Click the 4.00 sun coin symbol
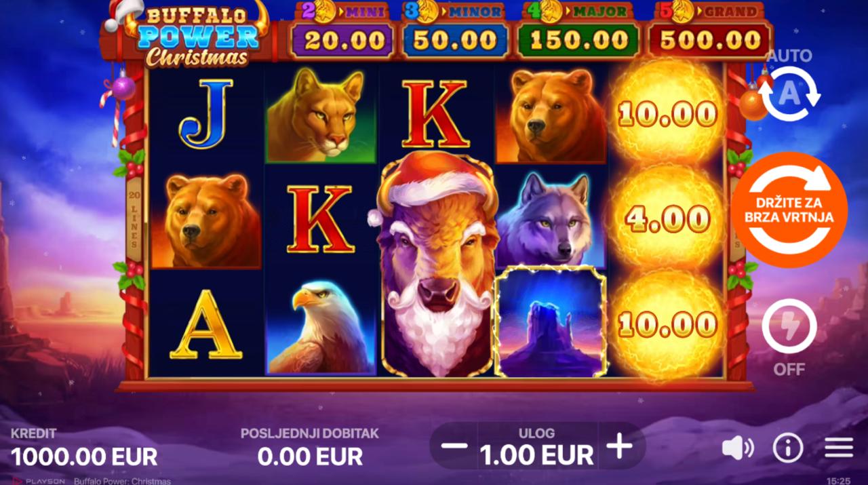Image resolution: width=868 pixels, height=485 pixels. click(667, 218)
